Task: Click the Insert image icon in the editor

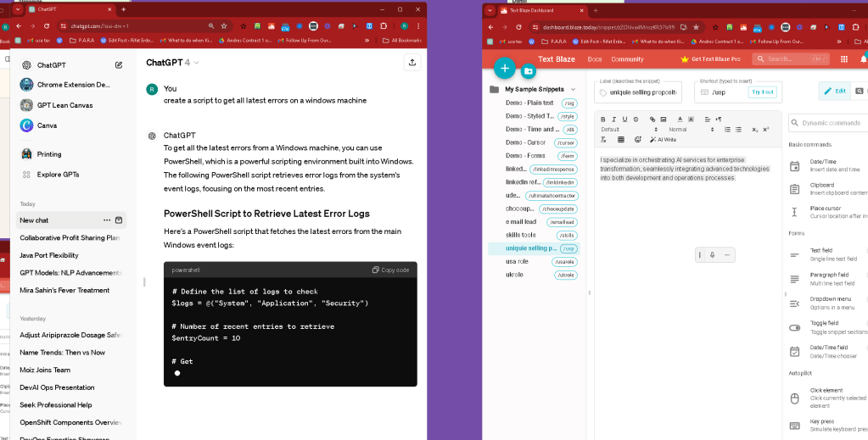Action: click(x=664, y=119)
